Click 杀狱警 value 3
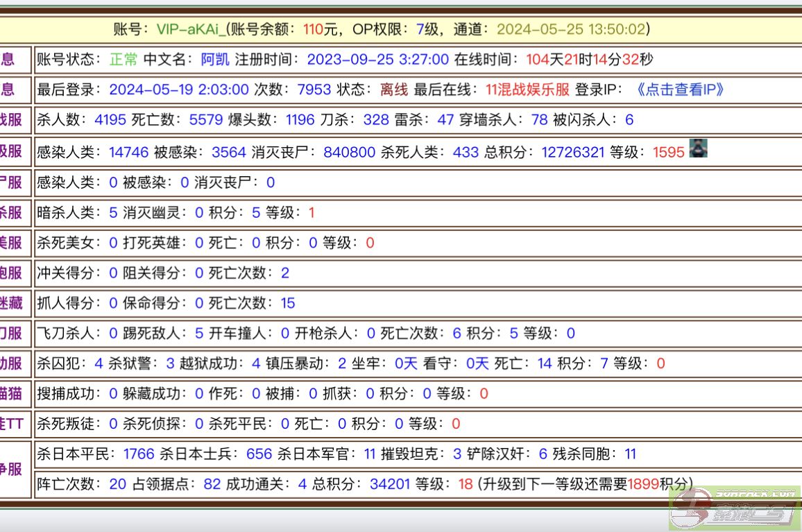 point(171,363)
